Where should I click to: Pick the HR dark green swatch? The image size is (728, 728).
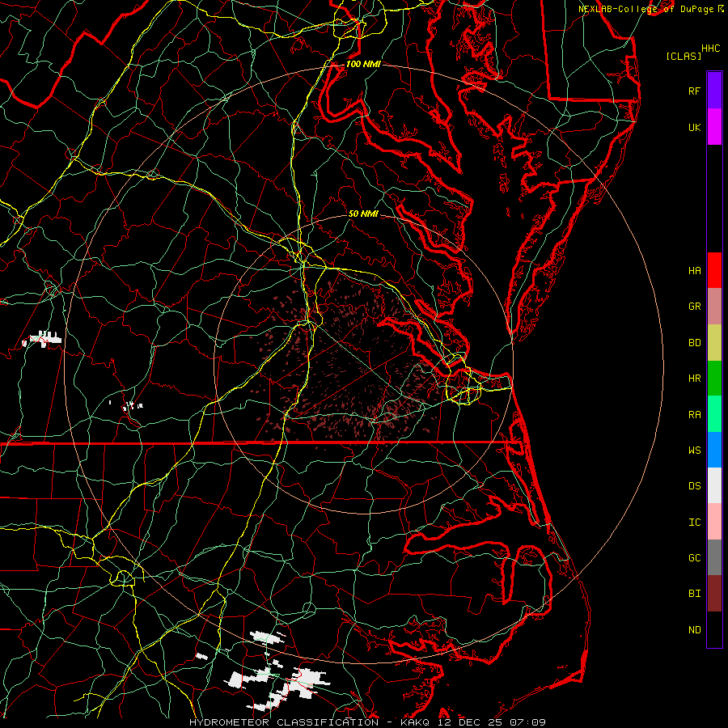pyautogui.click(x=714, y=378)
